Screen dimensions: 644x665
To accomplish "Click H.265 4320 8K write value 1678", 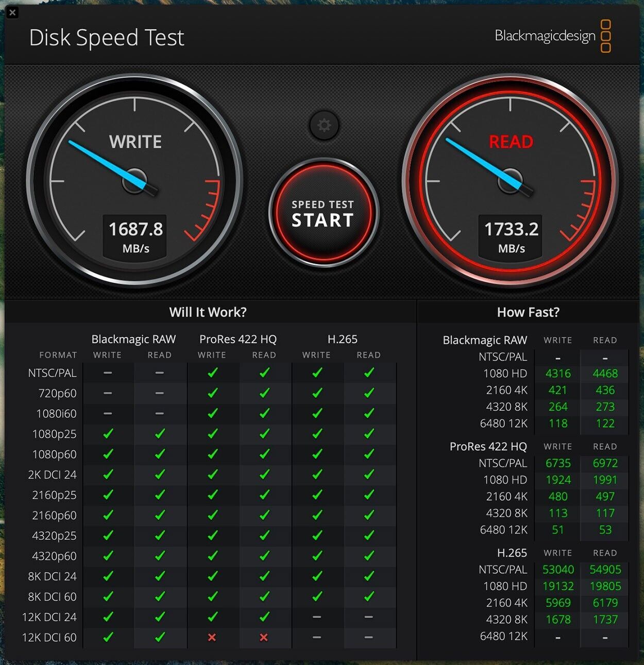I will click(558, 620).
